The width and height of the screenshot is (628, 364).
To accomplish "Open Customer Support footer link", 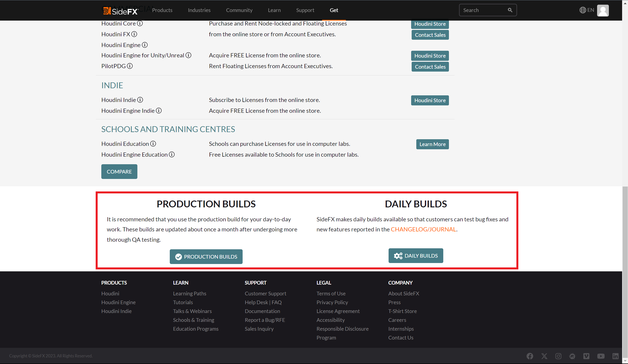I will tap(265, 294).
